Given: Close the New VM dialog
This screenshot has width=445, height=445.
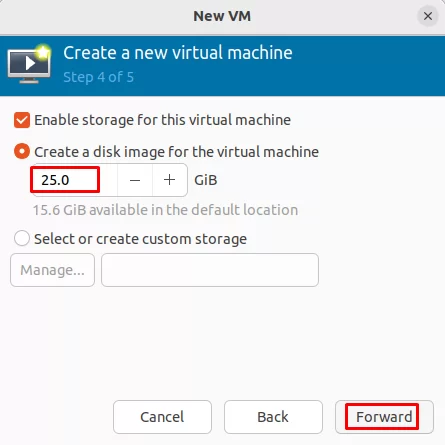Looking at the screenshot, I should pyautogui.click(x=428, y=16).
